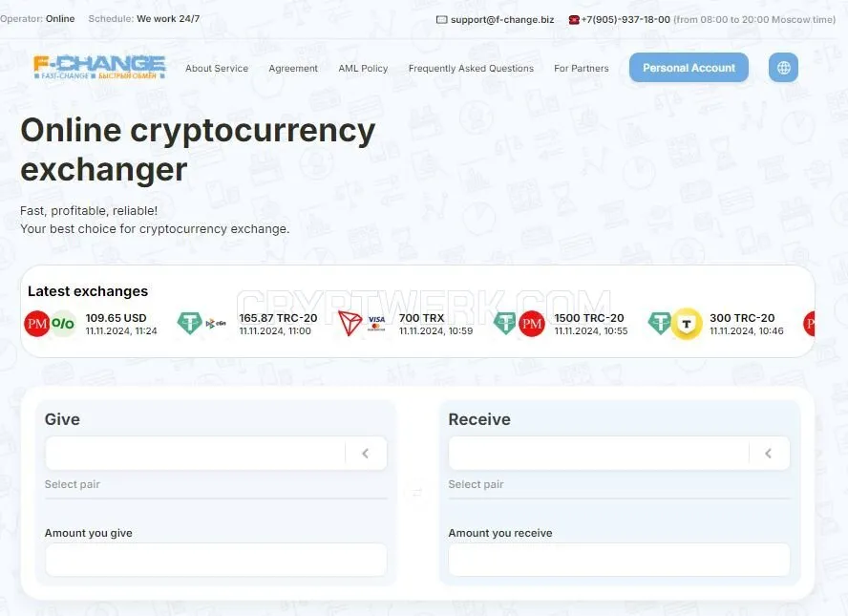Expand the Receive currency dropdown arrow
The width and height of the screenshot is (848, 616).
[769, 454]
